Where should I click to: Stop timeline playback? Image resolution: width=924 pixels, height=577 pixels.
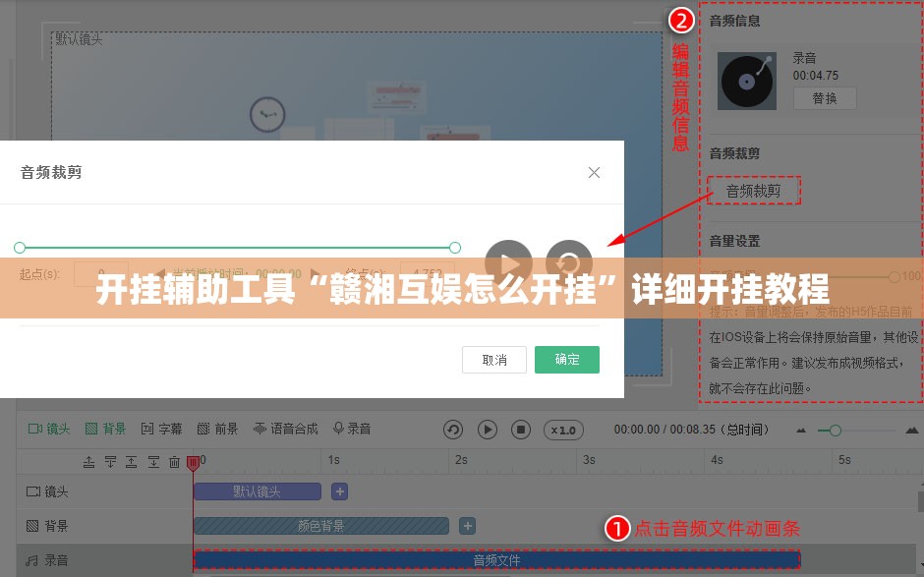click(x=521, y=430)
